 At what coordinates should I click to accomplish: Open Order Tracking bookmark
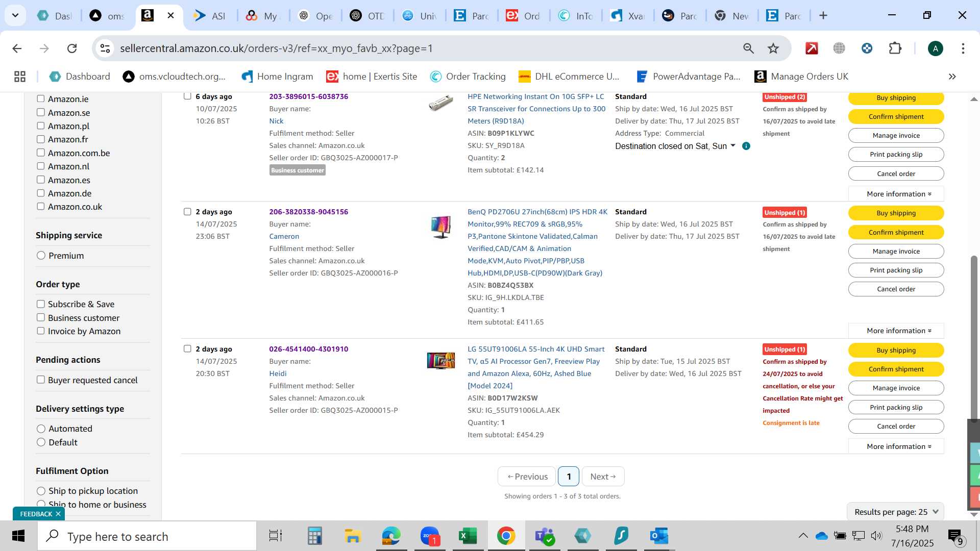[468, 77]
